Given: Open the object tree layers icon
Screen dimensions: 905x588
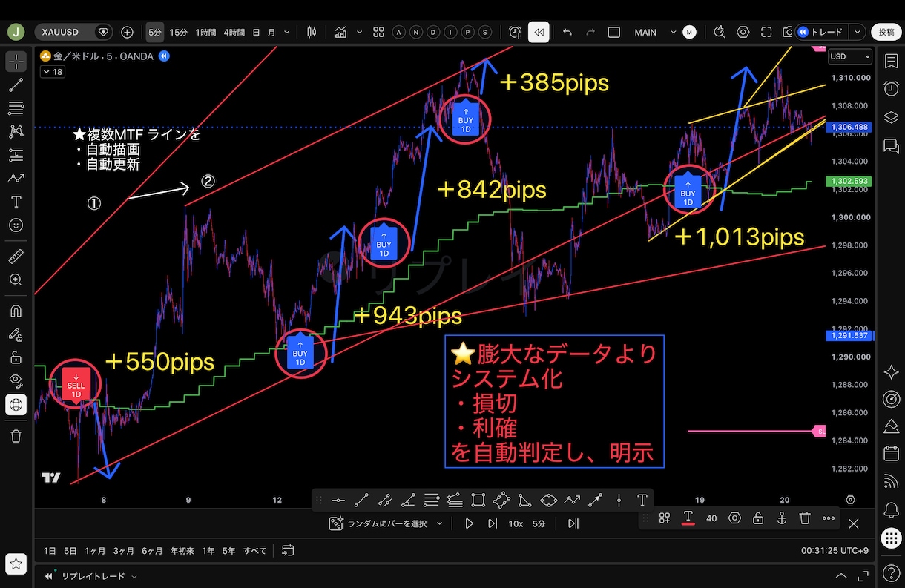Looking at the screenshot, I should 891,117.
